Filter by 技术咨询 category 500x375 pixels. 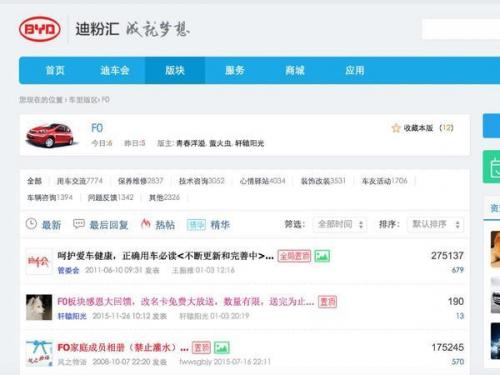pyautogui.click(x=202, y=181)
